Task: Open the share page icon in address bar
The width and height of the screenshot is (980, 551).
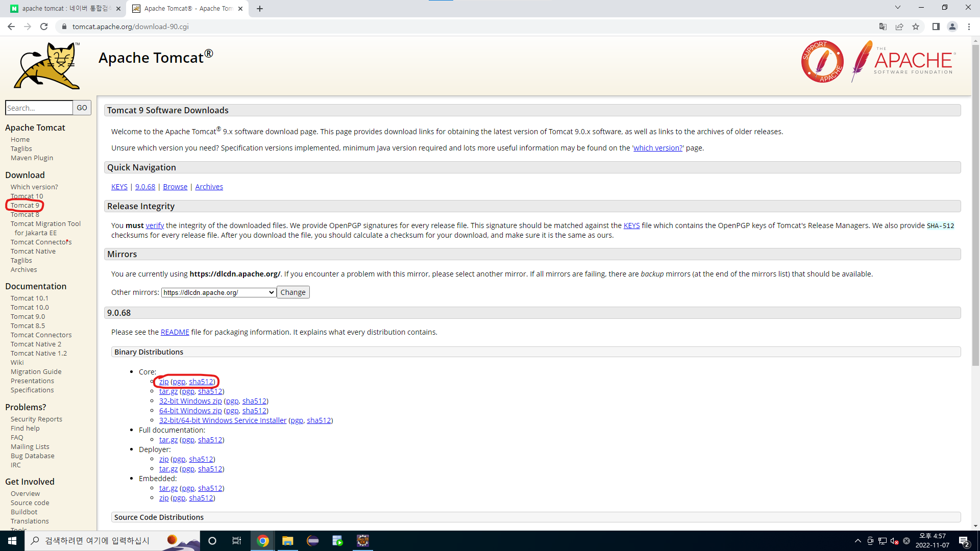Action: pyautogui.click(x=899, y=27)
